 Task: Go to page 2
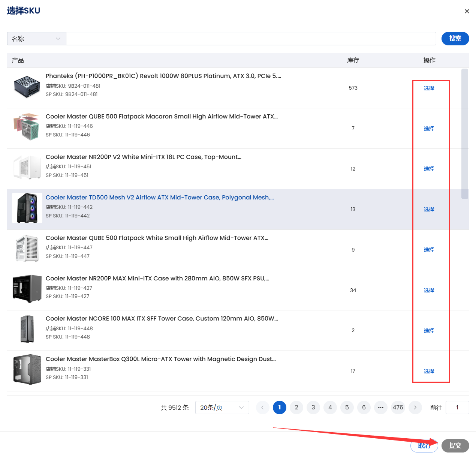296,408
